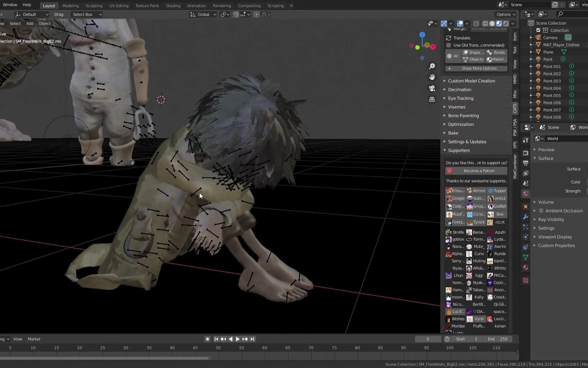Screen dimensions: 588x368
Task: Open Scene properties tab icon
Action: point(526,183)
